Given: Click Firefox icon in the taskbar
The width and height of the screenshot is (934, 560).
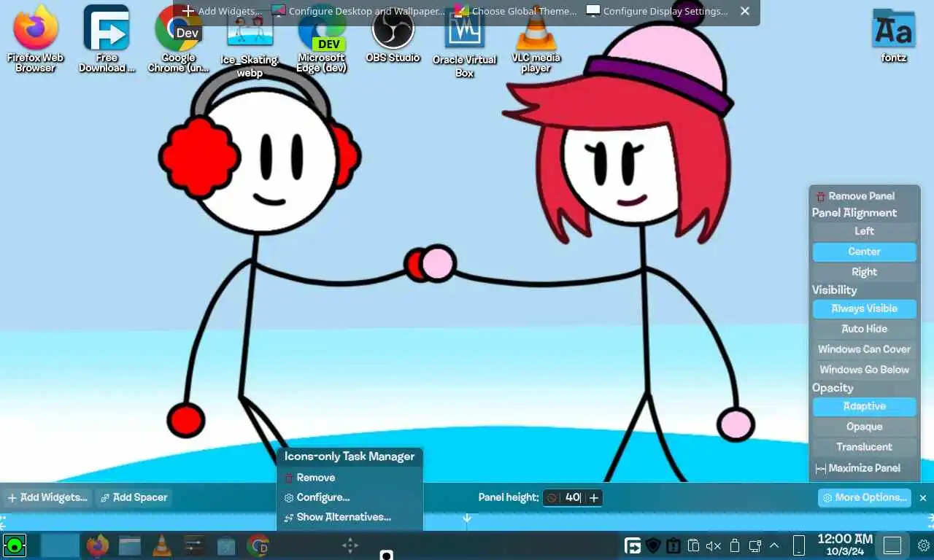Looking at the screenshot, I should [97, 545].
